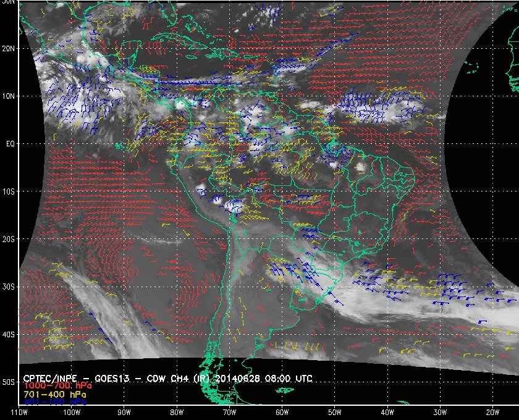Click the 20S latitude label
The height and width of the screenshot is (420, 519).
(8, 239)
